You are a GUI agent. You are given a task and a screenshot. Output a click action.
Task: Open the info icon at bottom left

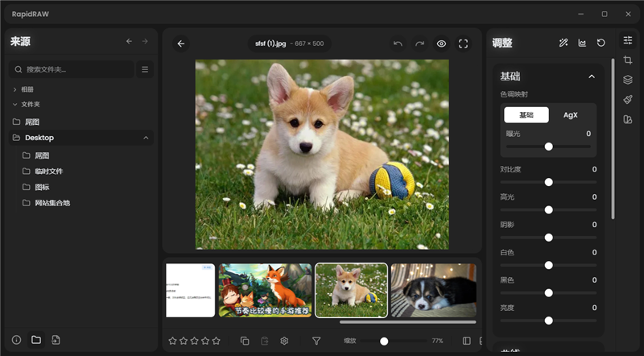(x=16, y=340)
